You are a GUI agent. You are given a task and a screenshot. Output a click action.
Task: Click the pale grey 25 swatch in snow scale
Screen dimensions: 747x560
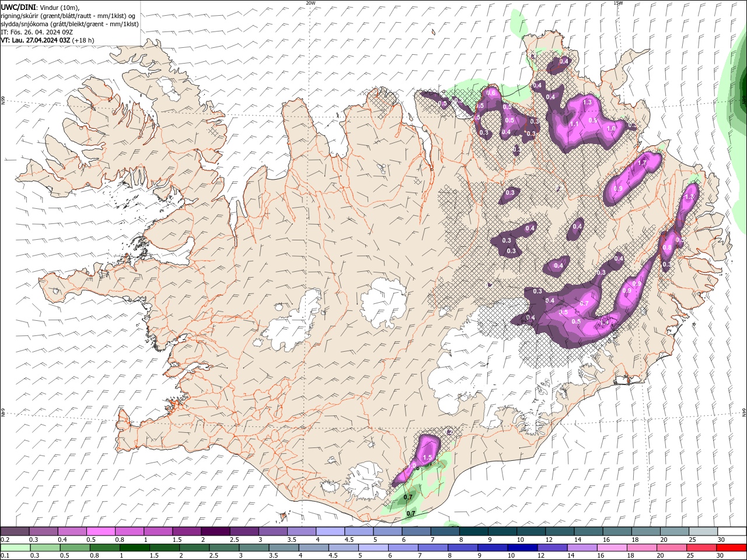[704, 531]
